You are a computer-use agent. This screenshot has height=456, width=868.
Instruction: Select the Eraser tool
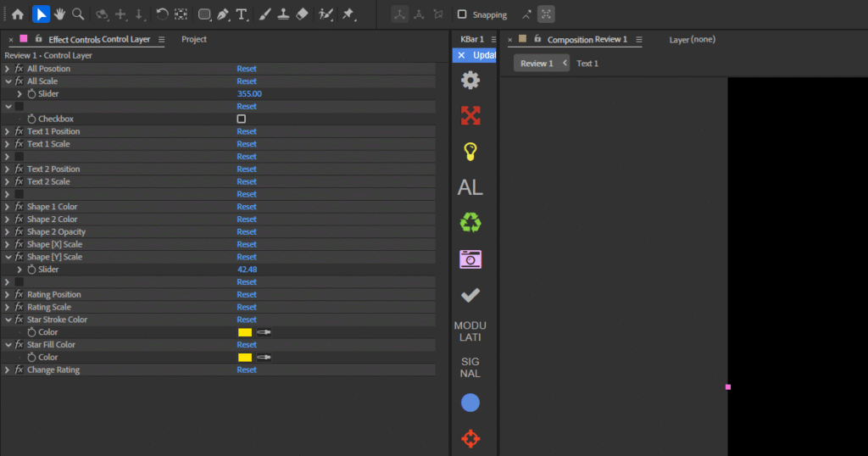pyautogui.click(x=303, y=14)
